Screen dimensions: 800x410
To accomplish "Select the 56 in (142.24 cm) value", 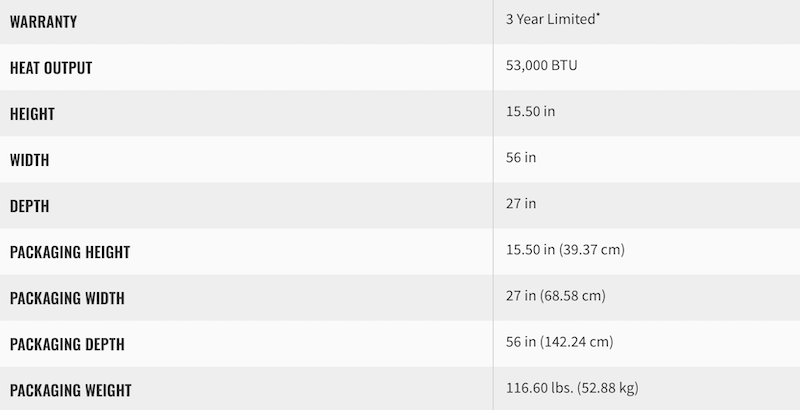I will (560, 342).
